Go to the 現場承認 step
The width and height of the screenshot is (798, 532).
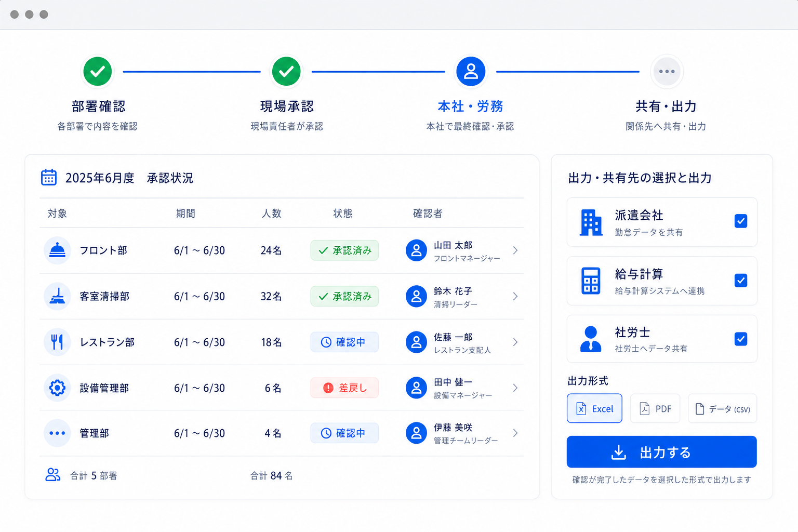[x=286, y=71]
